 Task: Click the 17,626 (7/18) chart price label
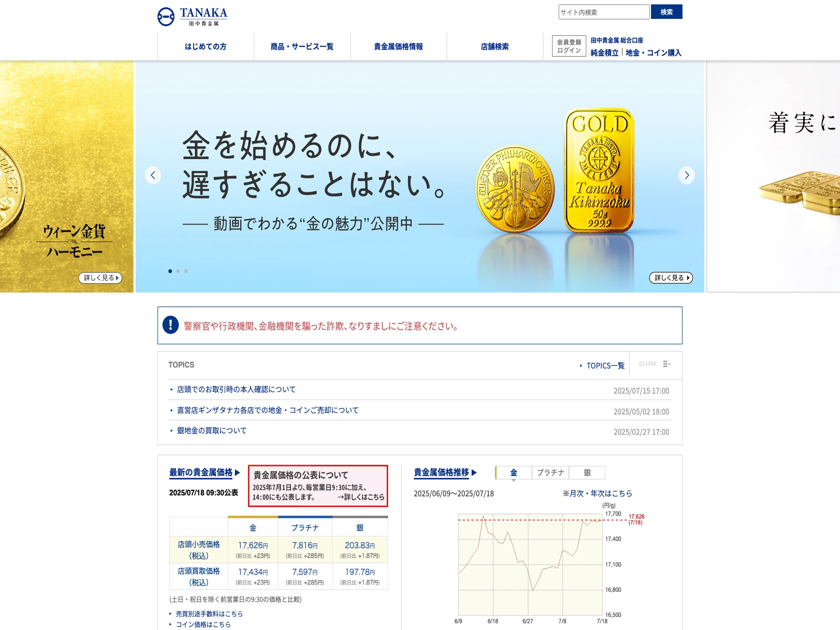point(636,519)
